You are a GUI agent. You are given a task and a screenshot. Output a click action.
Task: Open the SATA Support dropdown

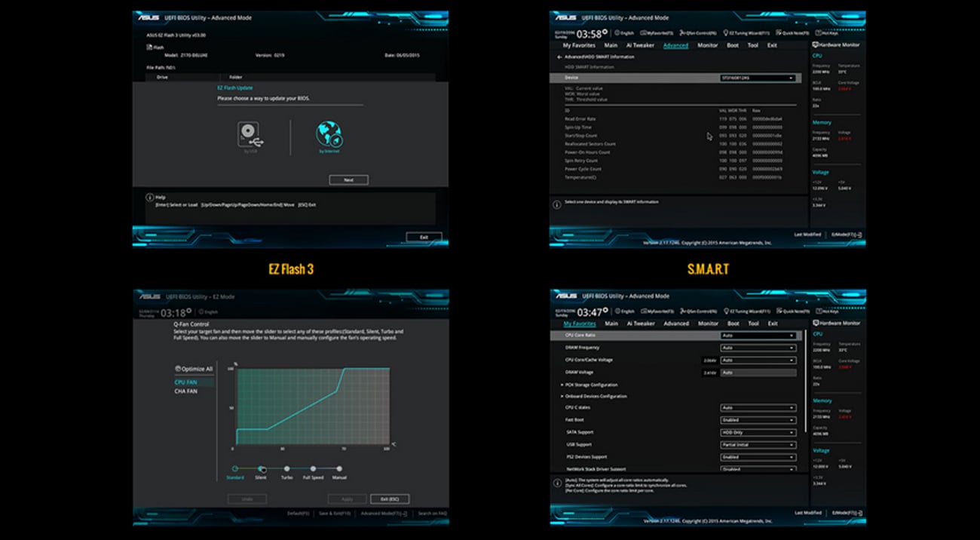[758, 432]
